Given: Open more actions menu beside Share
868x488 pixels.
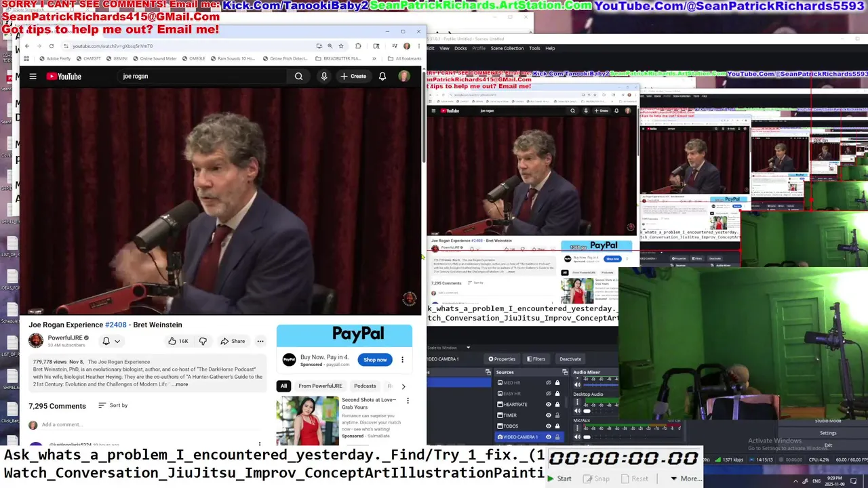Looking at the screenshot, I should [260, 341].
